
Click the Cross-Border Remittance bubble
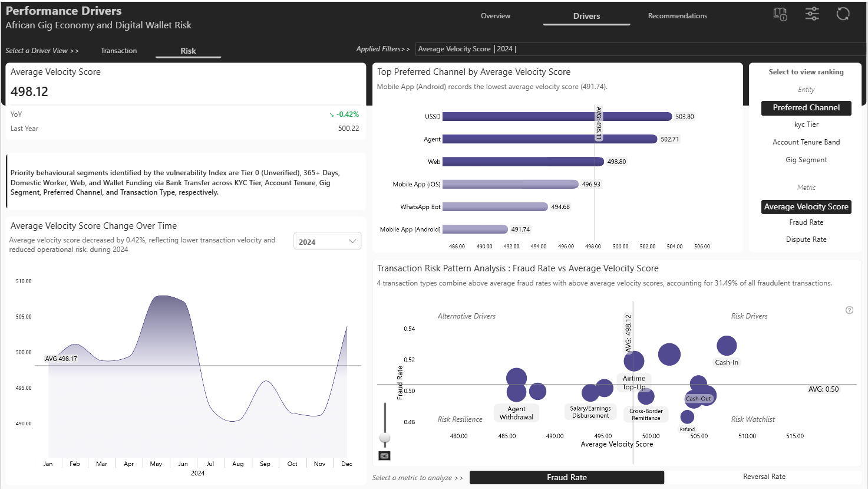[646, 396]
